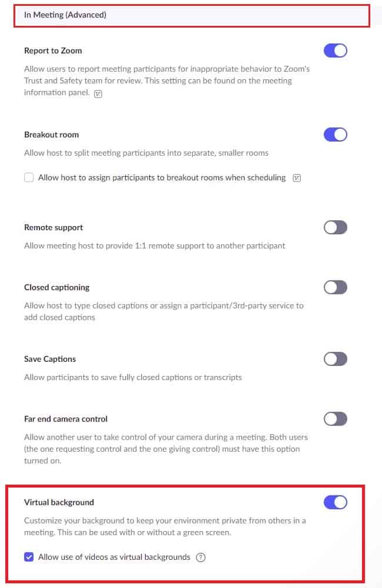The width and height of the screenshot is (382, 588).
Task: Turn off the Breakout room toggle
Action: pos(335,135)
